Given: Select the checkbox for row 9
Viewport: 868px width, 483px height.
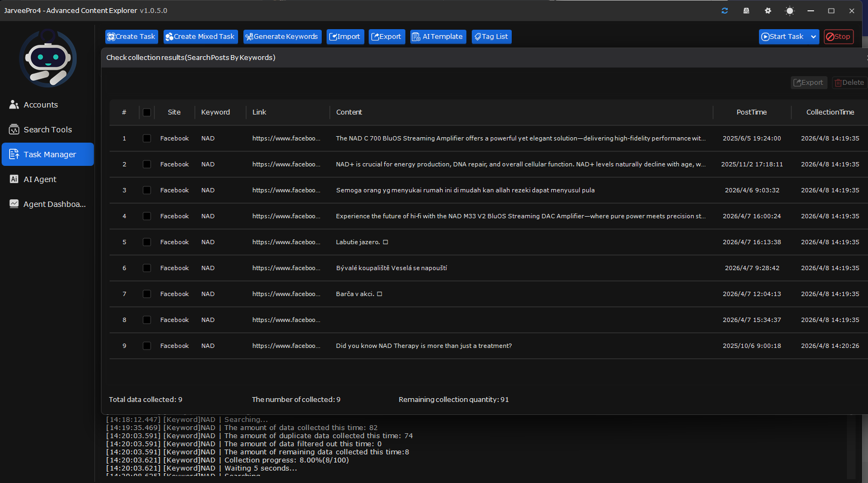Looking at the screenshot, I should (146, 346).
